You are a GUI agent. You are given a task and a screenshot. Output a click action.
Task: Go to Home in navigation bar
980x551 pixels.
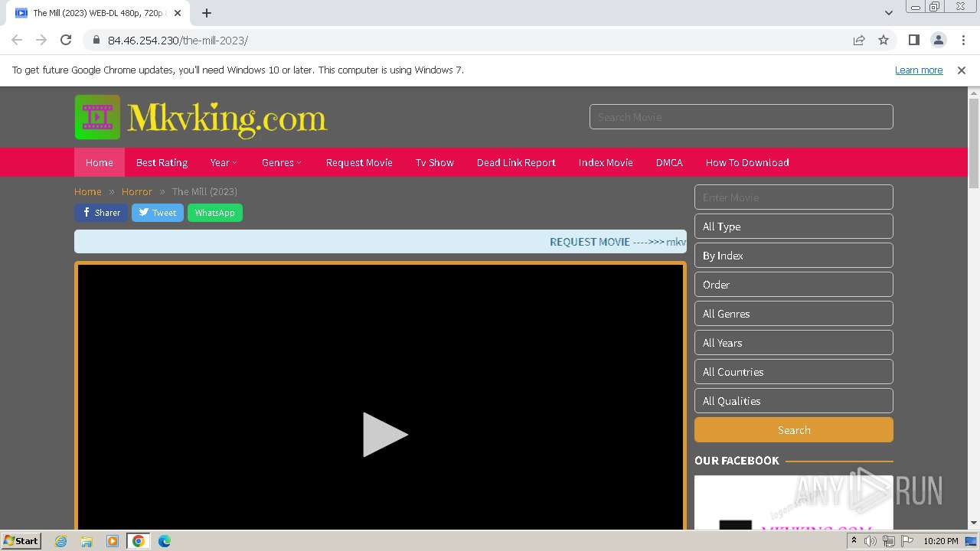(x=100, y=162)
